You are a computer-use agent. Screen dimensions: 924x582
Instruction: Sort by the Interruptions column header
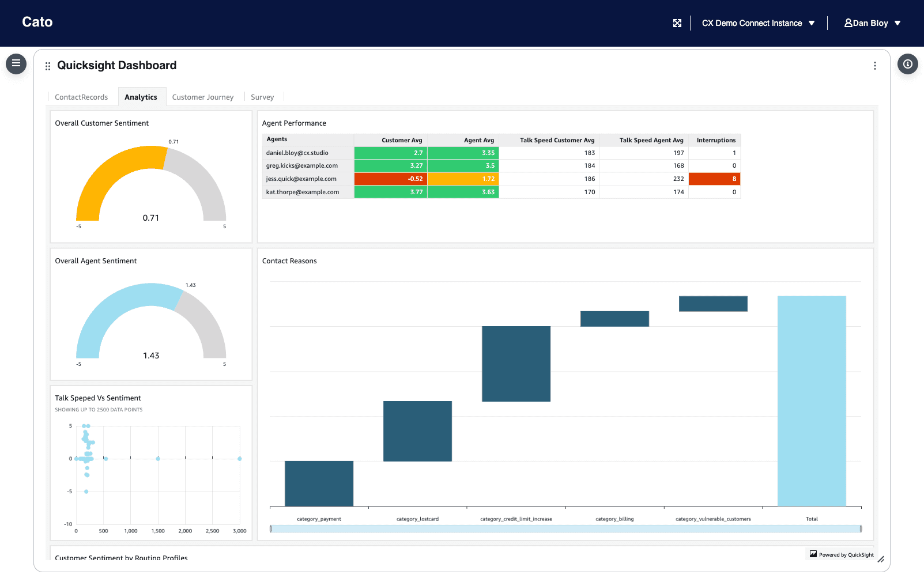[x=715, y=140]
